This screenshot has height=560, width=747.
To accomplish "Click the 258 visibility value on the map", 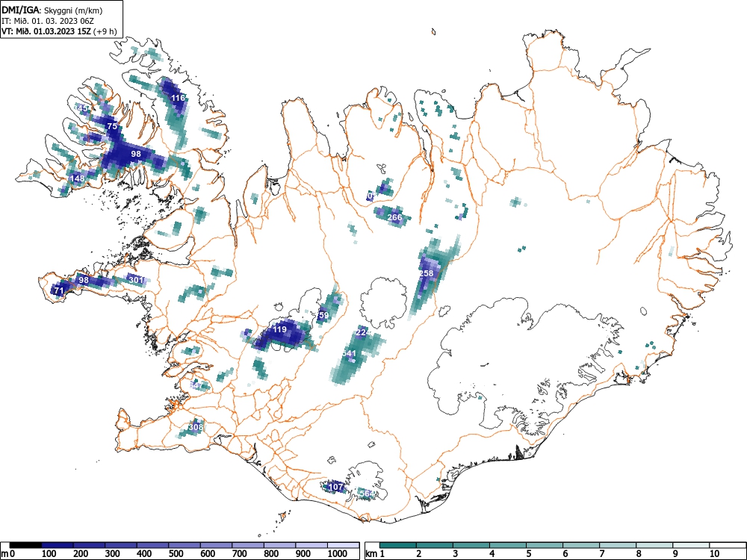I will [427, 273].
